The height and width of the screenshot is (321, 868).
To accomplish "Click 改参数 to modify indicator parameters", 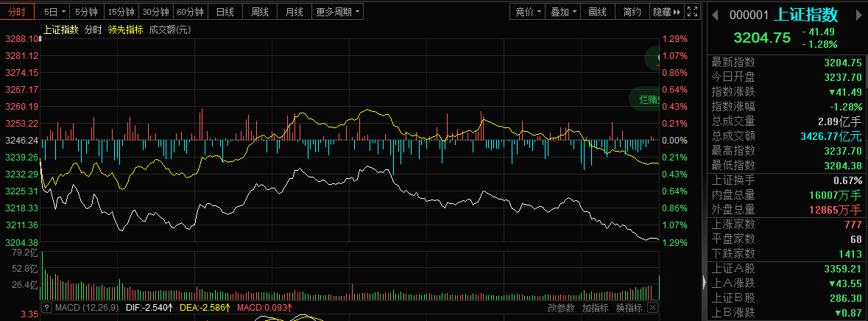I will [x=561, y=307].
